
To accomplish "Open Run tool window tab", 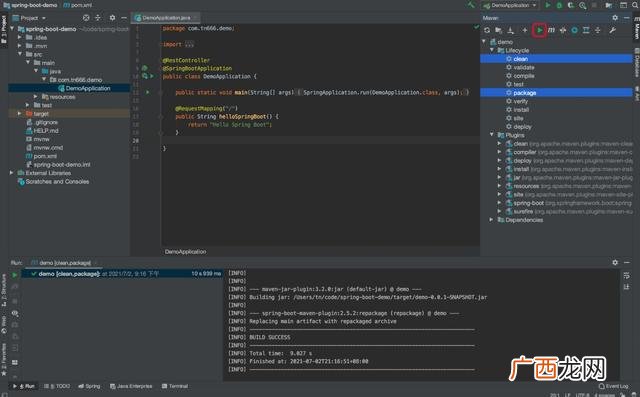I will 24,386.
